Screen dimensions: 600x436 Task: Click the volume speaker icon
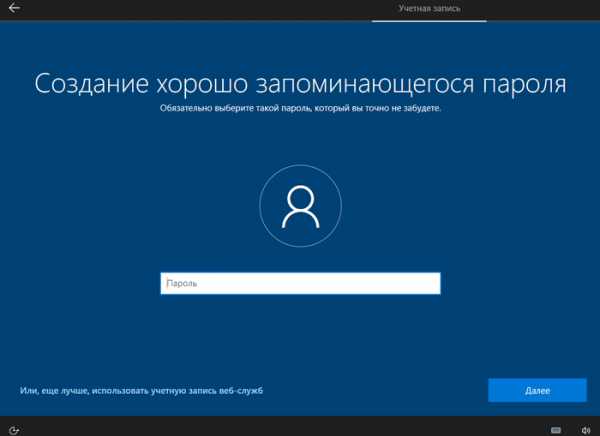(x=585, y=430)
